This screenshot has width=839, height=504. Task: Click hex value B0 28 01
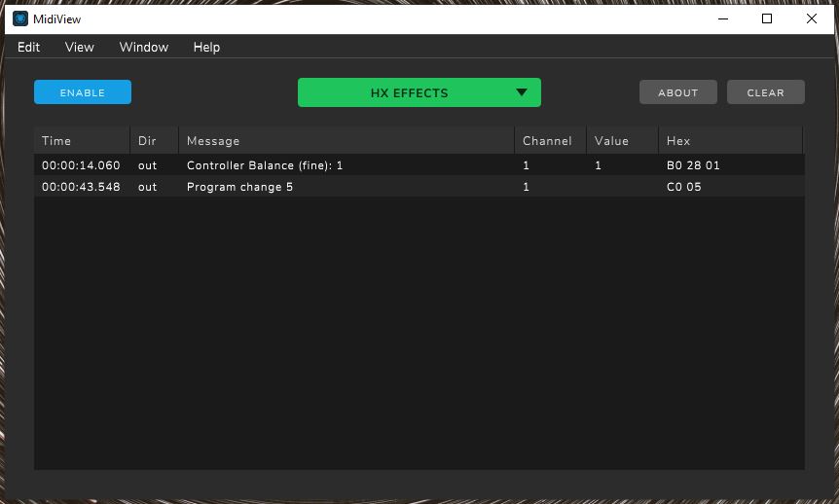(693, 165)
